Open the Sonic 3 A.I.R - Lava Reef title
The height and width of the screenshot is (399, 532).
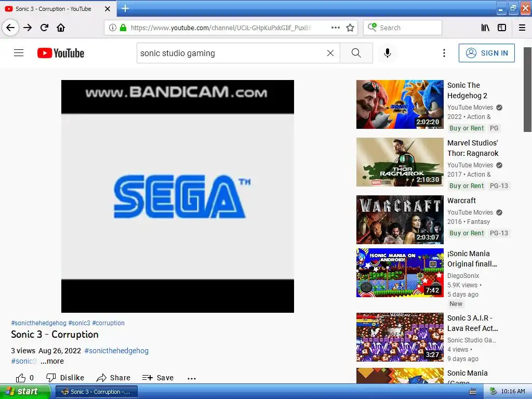[x=473, y=323]
